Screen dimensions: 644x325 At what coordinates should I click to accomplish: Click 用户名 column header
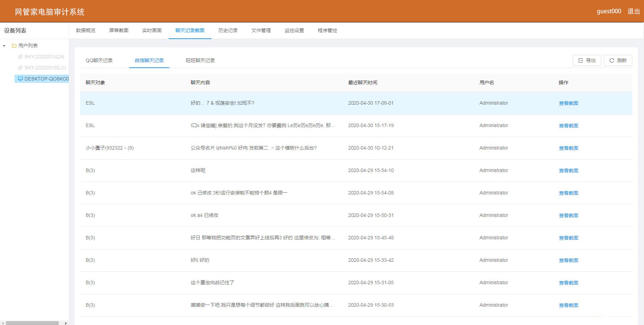pyautogui.click(x=487, y=83)
